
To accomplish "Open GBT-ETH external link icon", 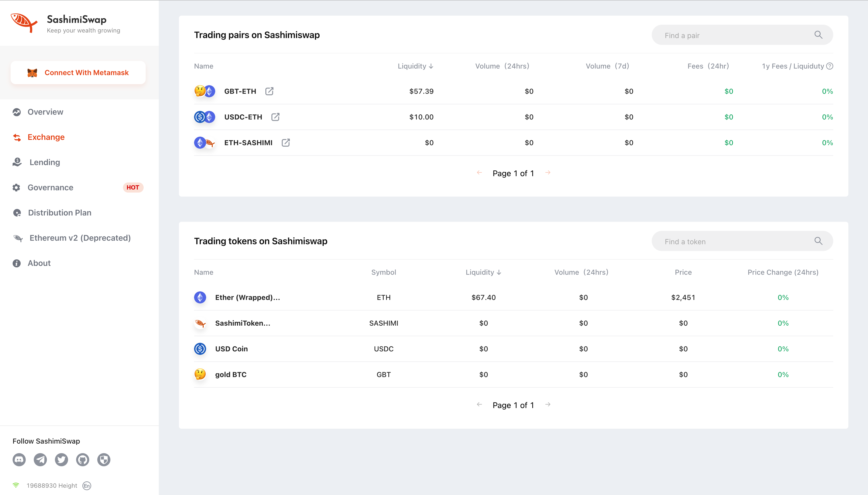I will [x=269, y=91].
